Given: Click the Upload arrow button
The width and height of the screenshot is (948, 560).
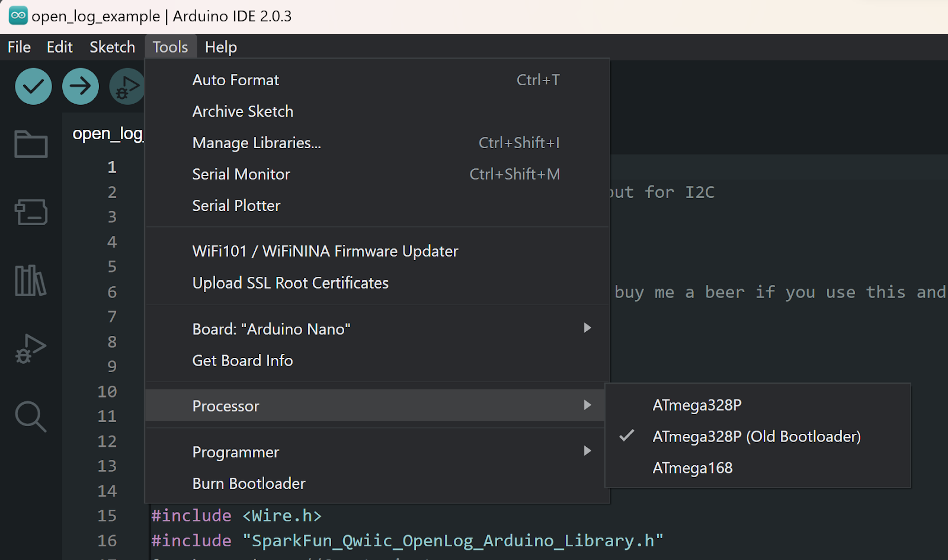Looking at the screenshot, I should 81,87.
